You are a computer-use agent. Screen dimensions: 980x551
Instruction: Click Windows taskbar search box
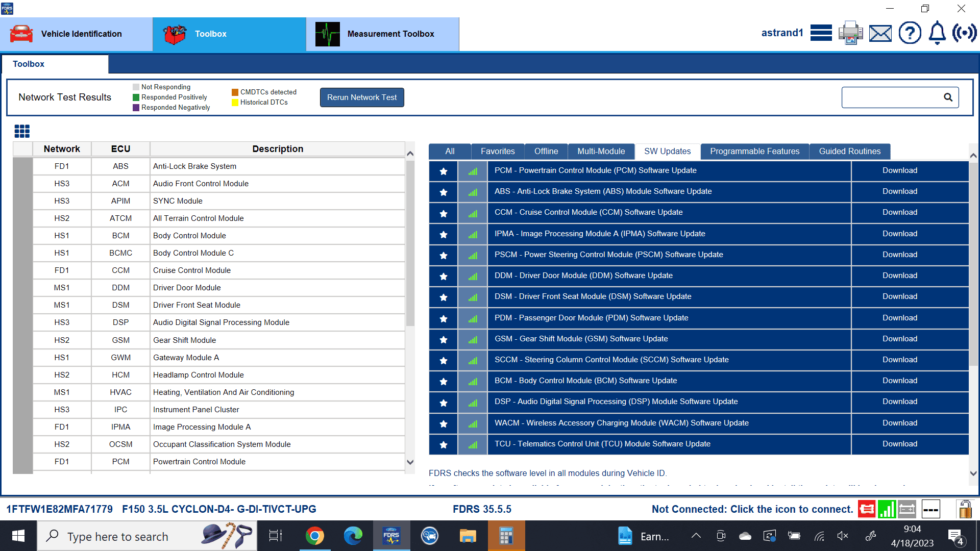coord(147,536)
